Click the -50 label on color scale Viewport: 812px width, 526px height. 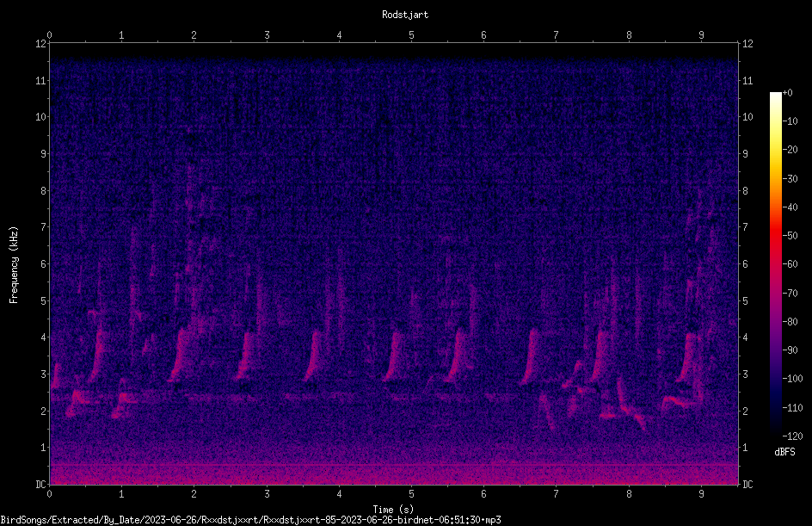click(x=790, y=236)
